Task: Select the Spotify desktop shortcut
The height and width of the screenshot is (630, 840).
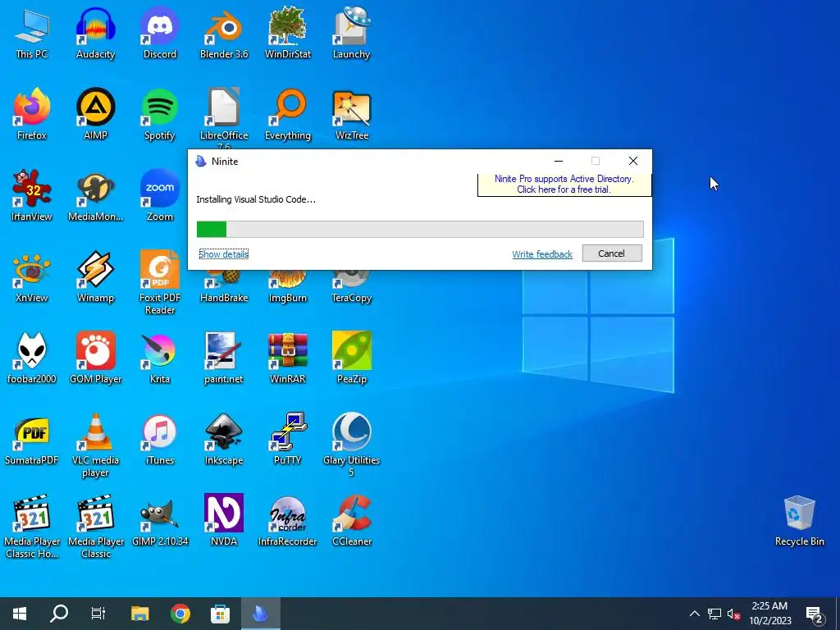Action: point(160,113)
